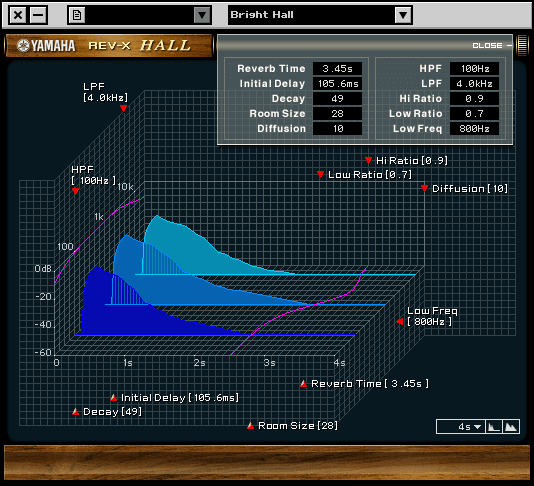Select the Hi Ratio red arrow handle

(x=368, y=160)
